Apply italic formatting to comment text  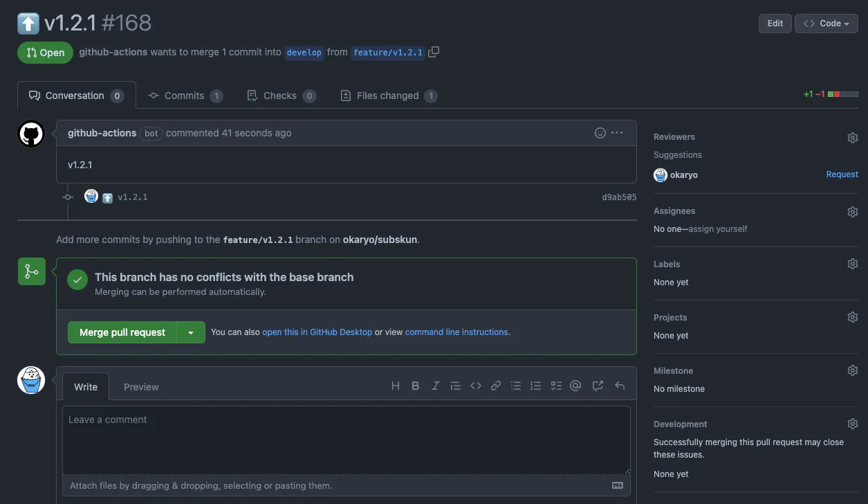click(435, 386)
